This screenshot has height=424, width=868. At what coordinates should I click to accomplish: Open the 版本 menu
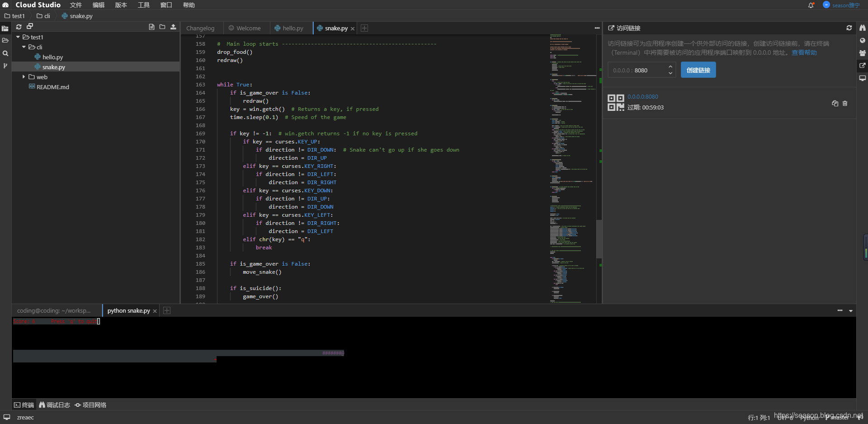[x=121, y=5]
